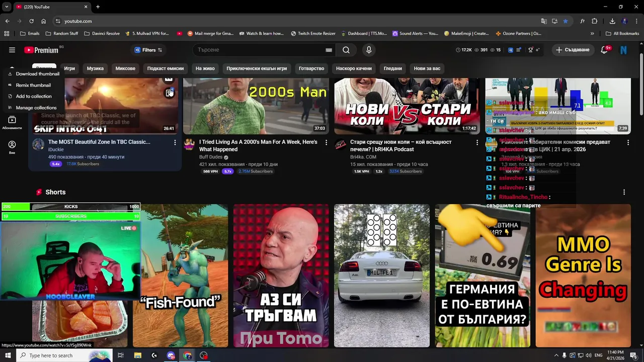
Task: Choose Remix thumbnail menu entry
Action: pyautogui.click(x=34, y=85)
